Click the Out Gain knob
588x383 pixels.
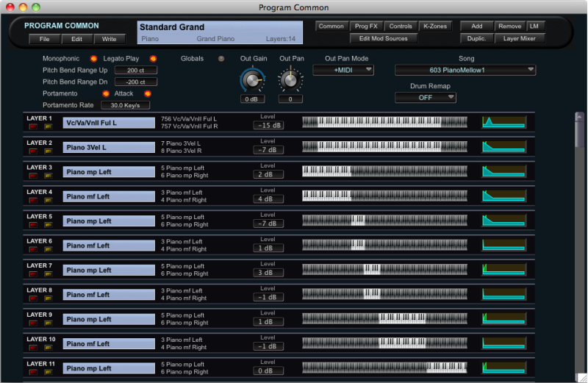(x=252, y=79)
